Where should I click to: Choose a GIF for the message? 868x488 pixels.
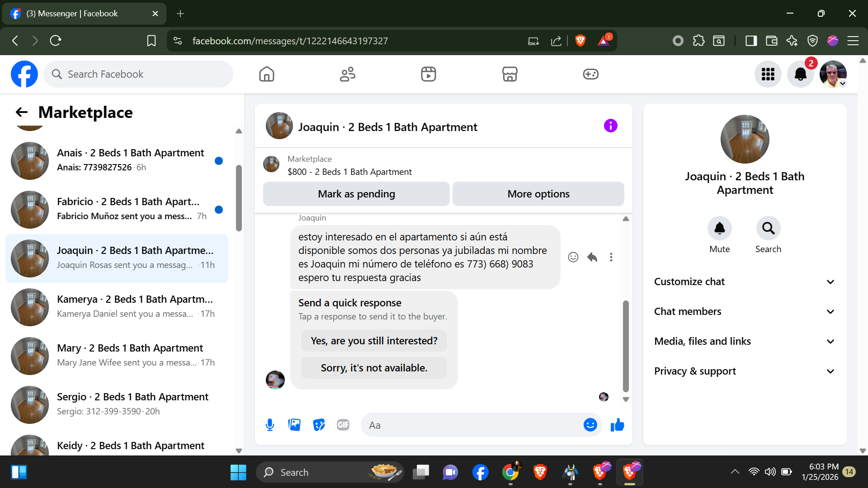343,425
